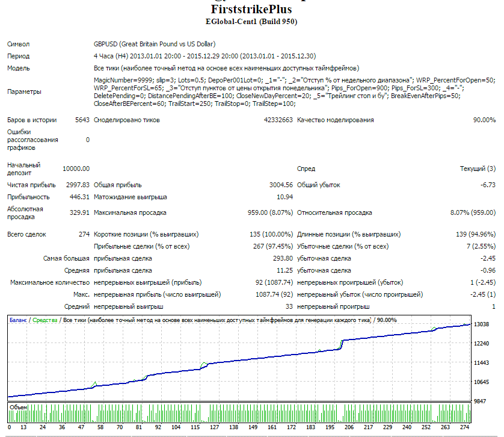The height and width of the screenshot is (437, 504).
Task: Click the losing trades value 7 (2.55%)
Action: click(481, 247)
